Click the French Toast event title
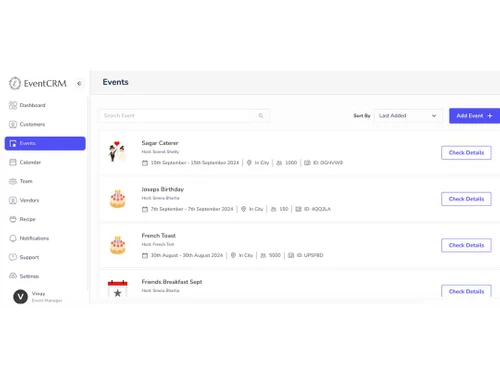This screenshot has width=500, height=375. [x=159, y=236]
